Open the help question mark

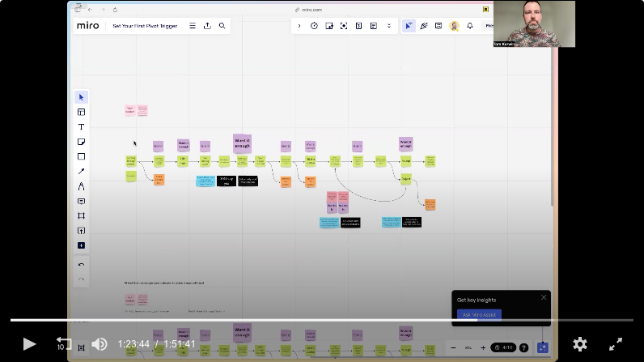(523, 347)
